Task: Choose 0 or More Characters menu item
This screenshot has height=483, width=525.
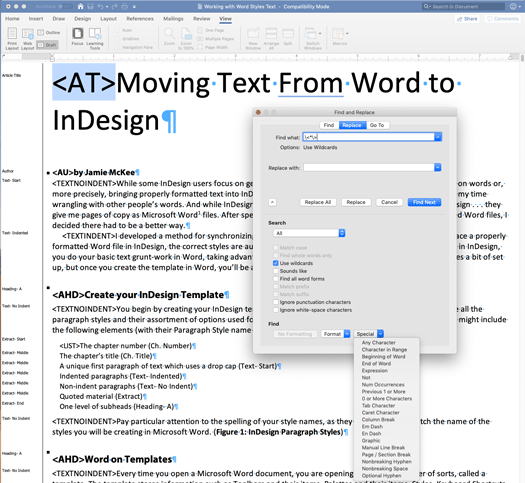Action: tap(386, 399)
